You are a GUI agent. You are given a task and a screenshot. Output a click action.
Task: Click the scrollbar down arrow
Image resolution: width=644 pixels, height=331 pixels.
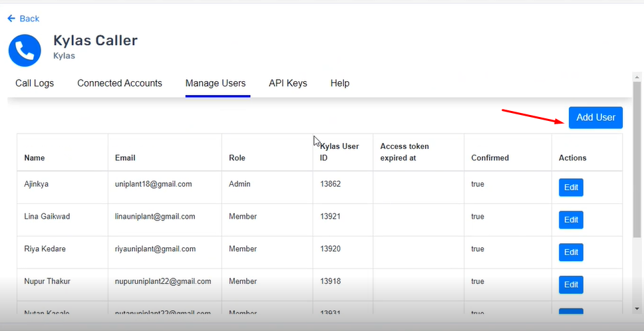(x=637, y=308)
